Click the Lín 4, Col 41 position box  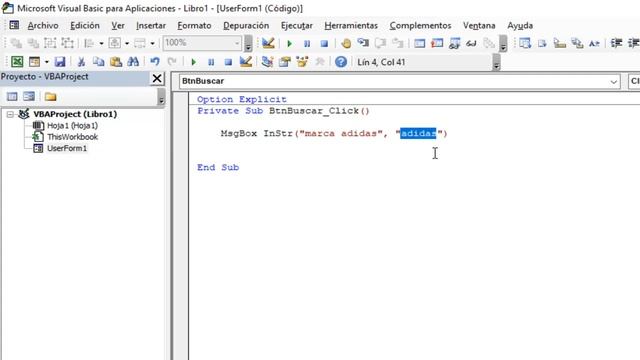point(422,62)
